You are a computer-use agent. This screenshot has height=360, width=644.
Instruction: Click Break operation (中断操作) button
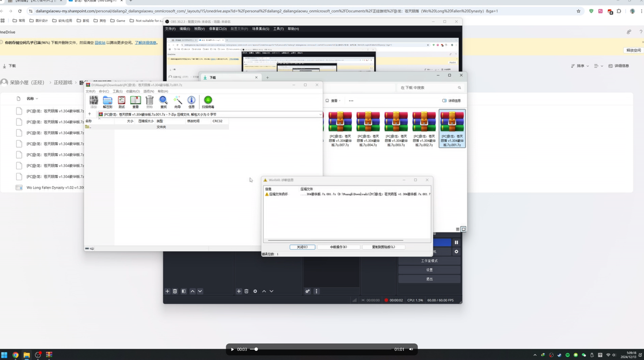click(x=338, y=247)
